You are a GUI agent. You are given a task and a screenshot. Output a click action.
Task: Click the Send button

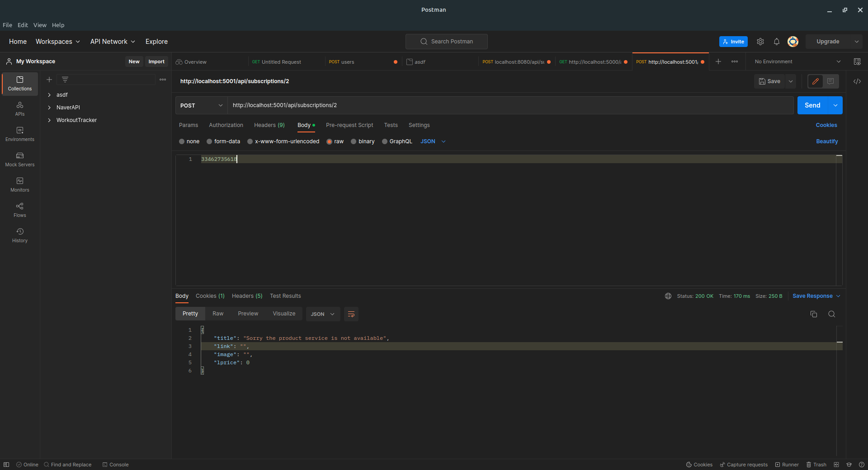point(812,105)
